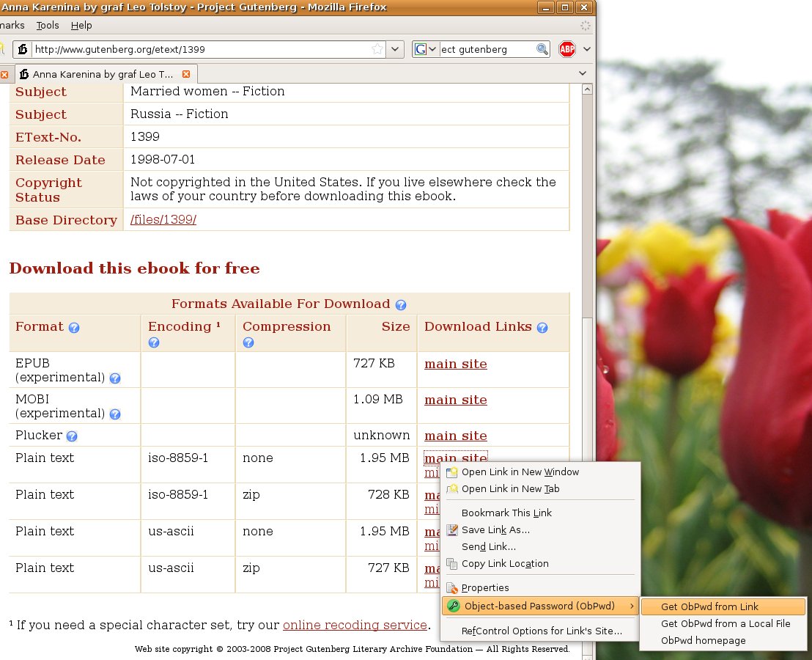The height and width of the screenshot is (660, 812).
Task: Select Save Link As...
Action: [539, 530]
